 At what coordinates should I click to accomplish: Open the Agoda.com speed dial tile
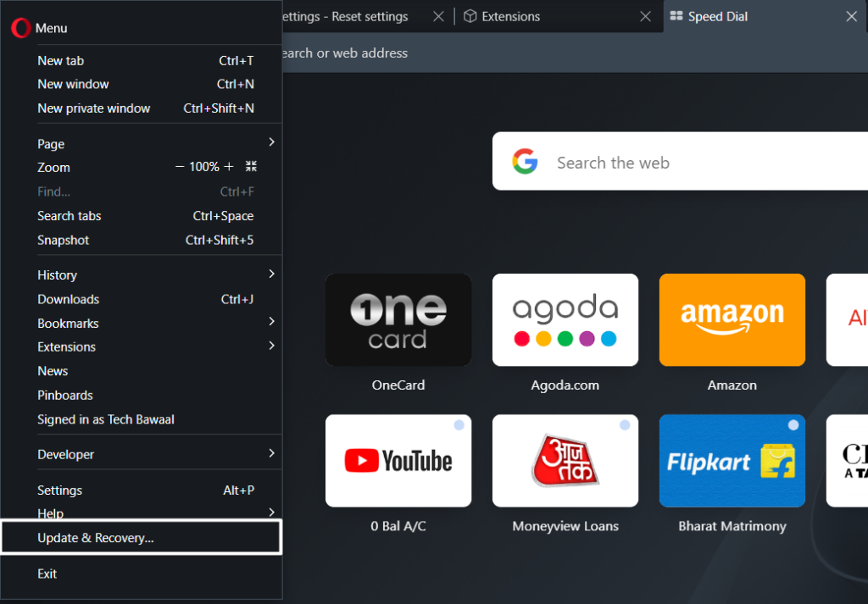click(x=565, y=319)
